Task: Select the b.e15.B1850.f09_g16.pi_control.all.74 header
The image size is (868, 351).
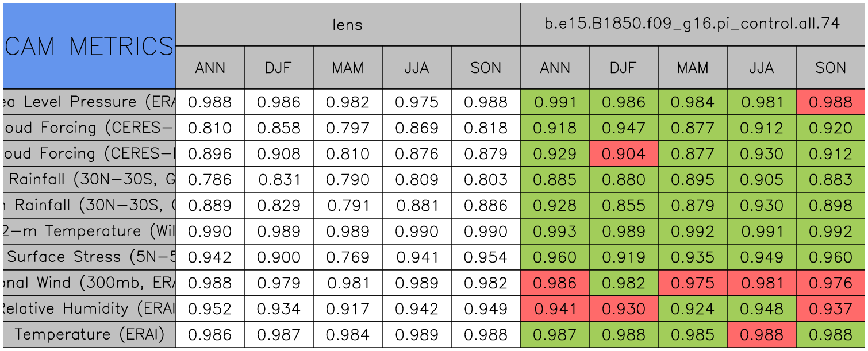Action: tap(692, 25)
